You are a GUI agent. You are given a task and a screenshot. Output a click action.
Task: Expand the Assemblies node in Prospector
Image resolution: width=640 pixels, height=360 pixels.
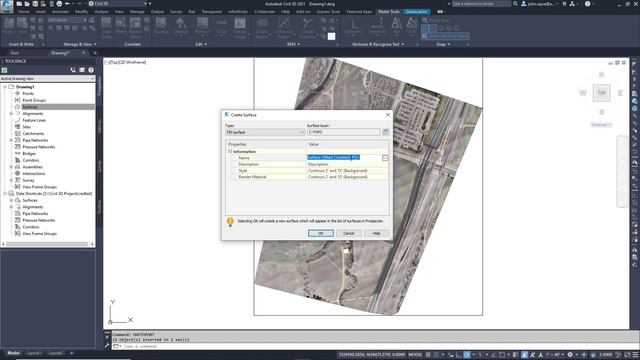pos(11,167)
